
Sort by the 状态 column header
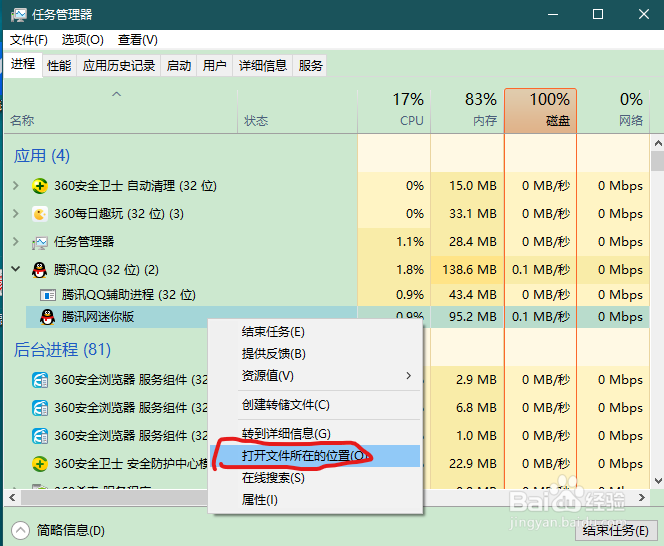coord(297,111)
